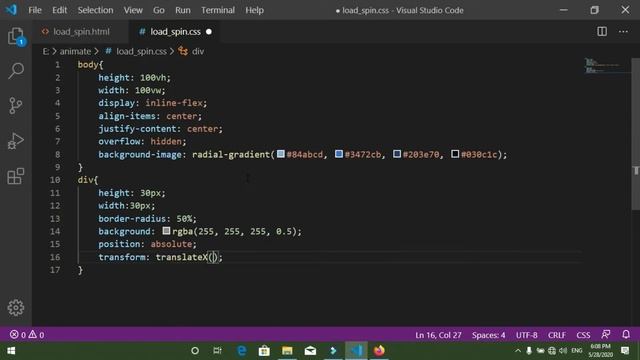640x360 pixels.
Task: Open color picker for #203e70 swatch
Action: click(x=397, y=154)
